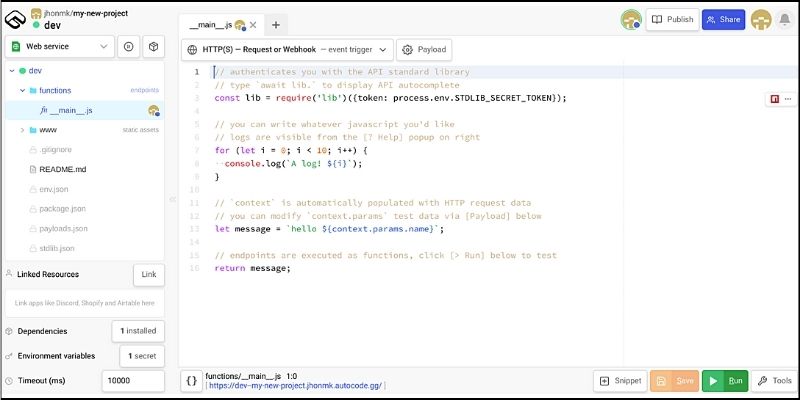
Task: Open the user profile avatar at top right
Action: [761, 20]
